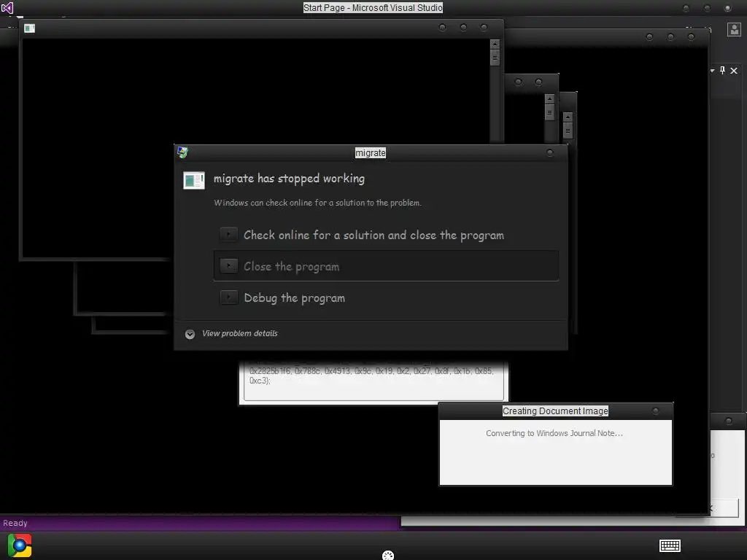Click the second console window scroll-up arrow

(550, 98)
